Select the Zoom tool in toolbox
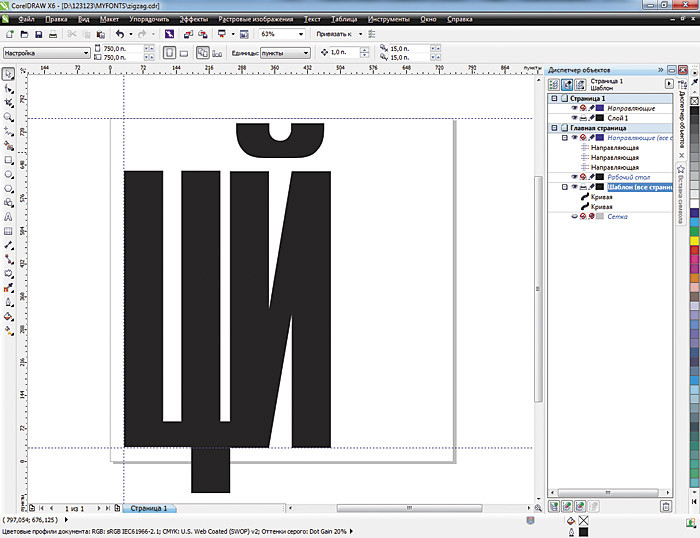This screenshot has width=700, height=538. (x=9, y=117)
